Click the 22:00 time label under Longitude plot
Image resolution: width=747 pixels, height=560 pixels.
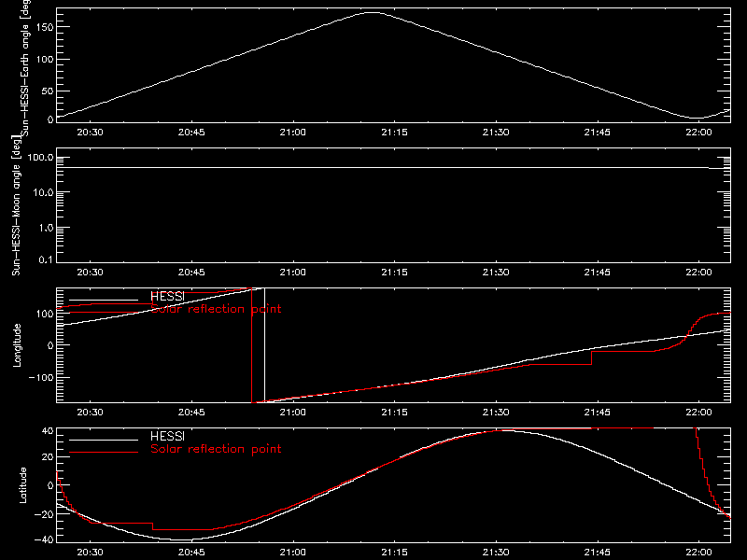698,412
